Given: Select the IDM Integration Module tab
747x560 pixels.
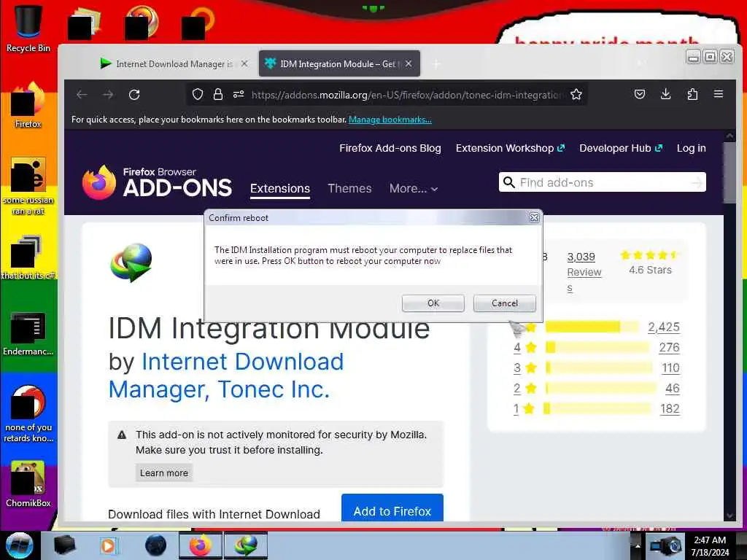Looking at the screenshot, I should coord(339,64).
